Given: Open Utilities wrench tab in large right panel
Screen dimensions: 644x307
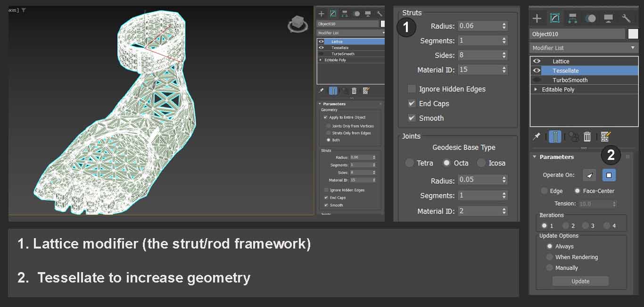Looking at the screenshot, I should click(x=626, y=18).
